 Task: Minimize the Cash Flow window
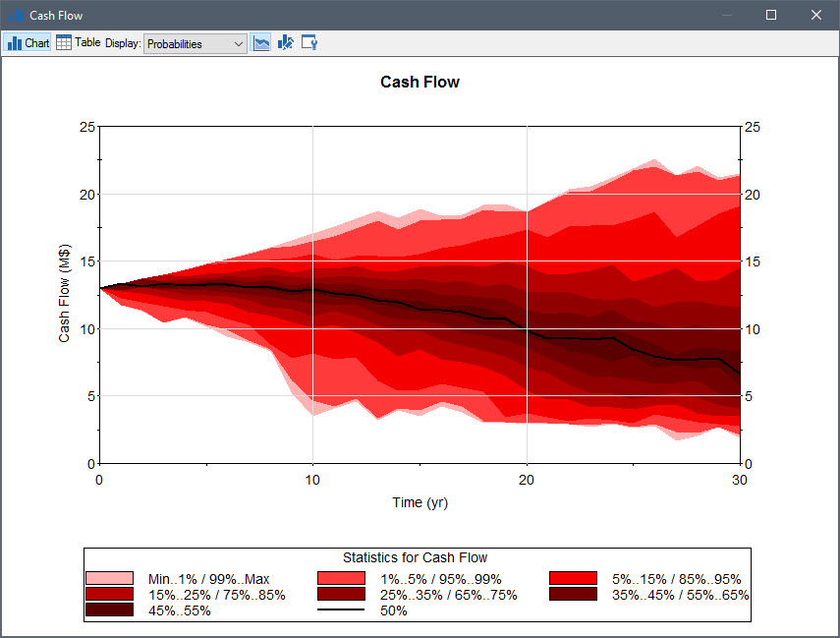click(726, 16)
